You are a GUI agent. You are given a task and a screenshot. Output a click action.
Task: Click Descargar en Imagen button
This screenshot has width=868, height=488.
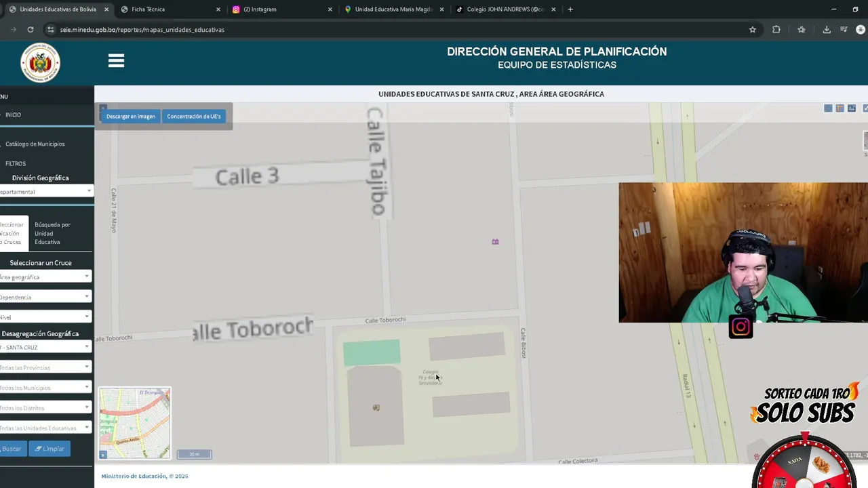131,116
